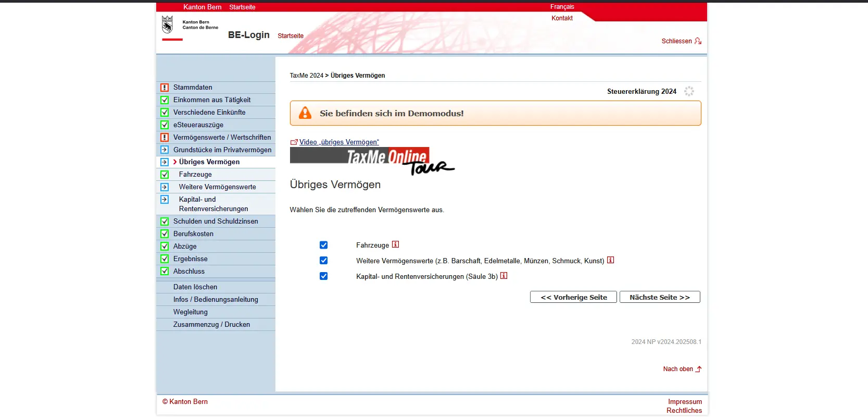This screenshot has height=417, width=868.
Task: Click the red warning icon beside Stammdaten
Action: (x=165, y=88)
